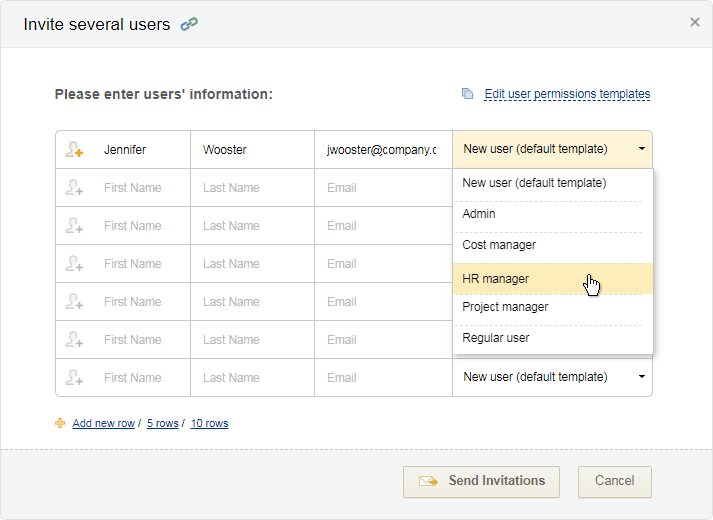This screenshot has width=713, height=520.
Task: Select Regular user from the template list
Action: (x=552, y=338)
